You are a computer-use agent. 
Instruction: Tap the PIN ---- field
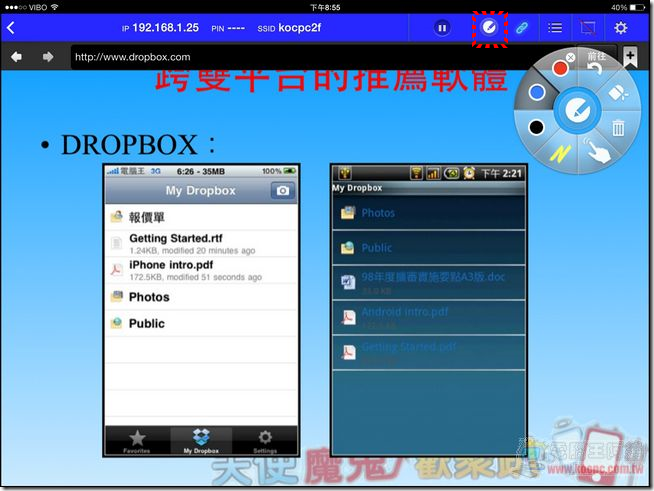228,28
